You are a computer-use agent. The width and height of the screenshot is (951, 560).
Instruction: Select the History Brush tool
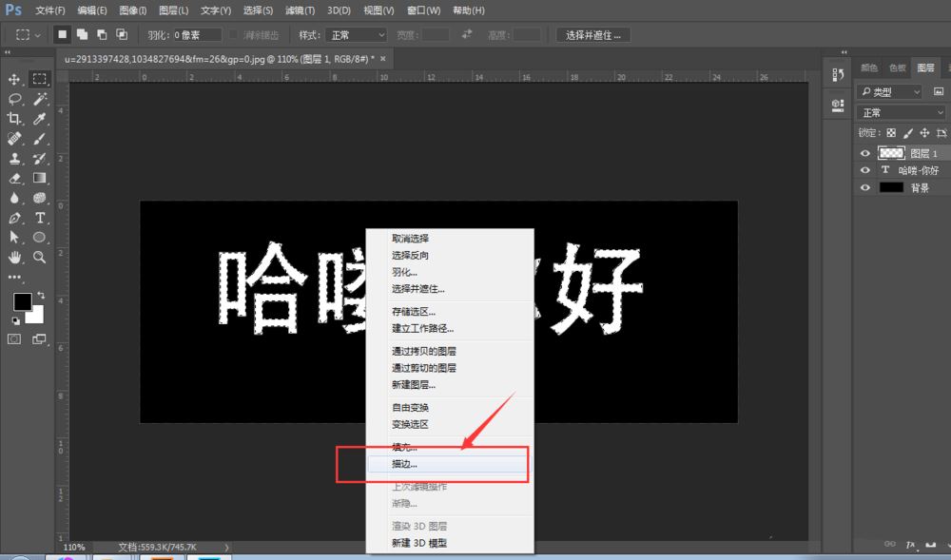(x=39, y=159)
